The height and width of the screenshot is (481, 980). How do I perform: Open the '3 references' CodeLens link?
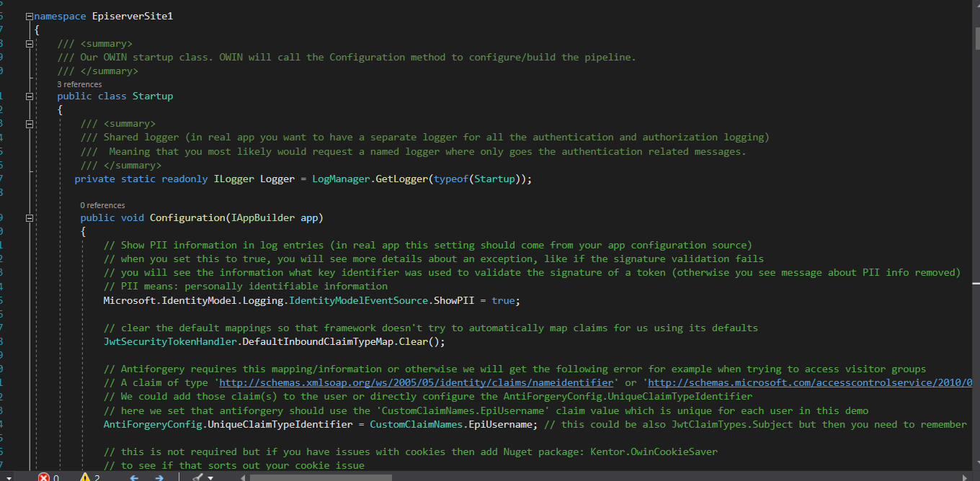coord(79,84)
